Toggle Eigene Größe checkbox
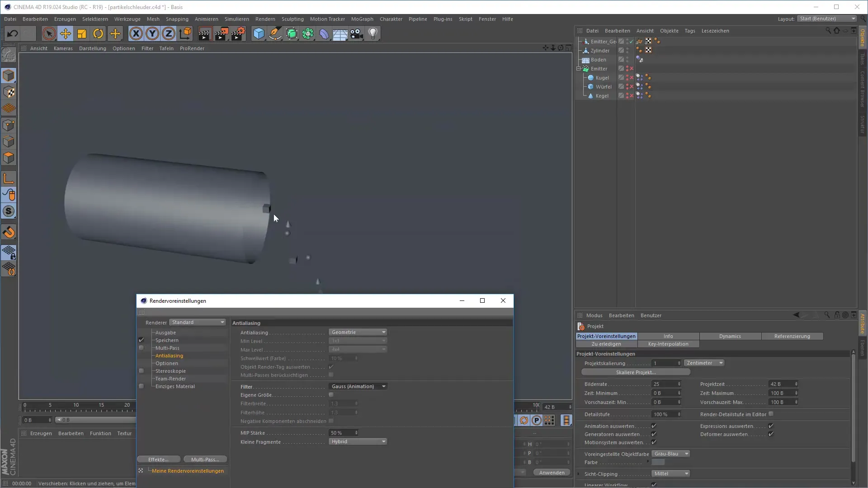Image resolution: width=868 pixels, height=488 pixels. [331, 395]
